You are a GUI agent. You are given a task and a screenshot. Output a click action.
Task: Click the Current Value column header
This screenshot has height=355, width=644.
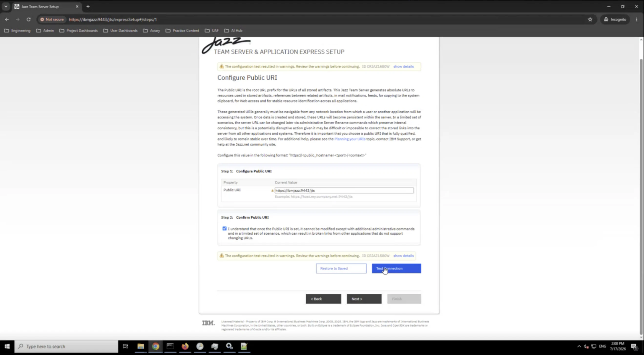286,182
